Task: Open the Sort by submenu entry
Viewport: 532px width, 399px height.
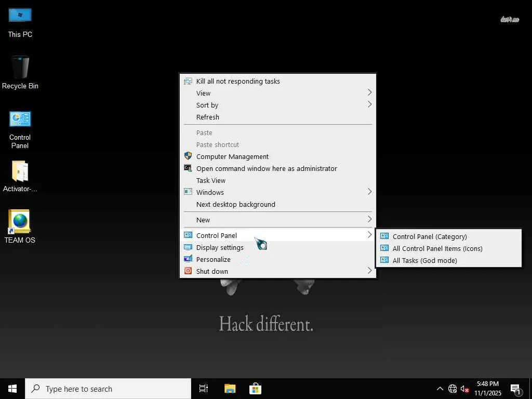Action: (x=277, y=105)
